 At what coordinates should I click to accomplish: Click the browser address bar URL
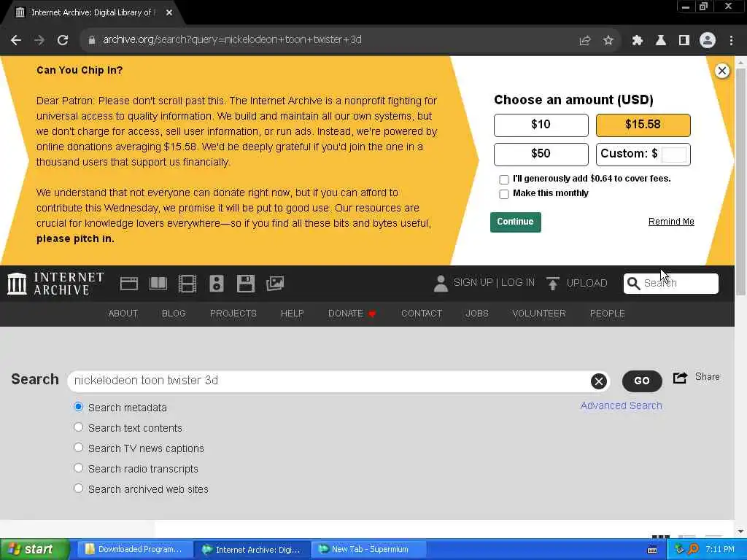[x=232, y=40]
